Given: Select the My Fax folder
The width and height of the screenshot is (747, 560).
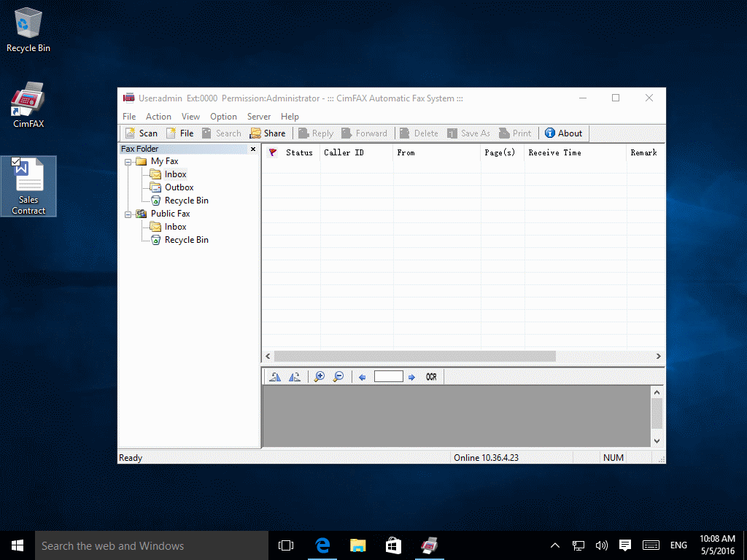Looking at the screenshot, I should [164, 161].
